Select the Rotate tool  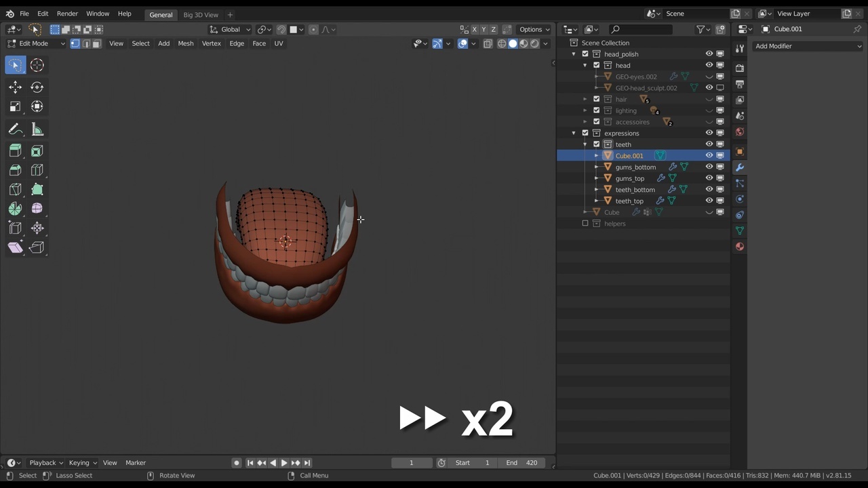[x=37, y=87]
